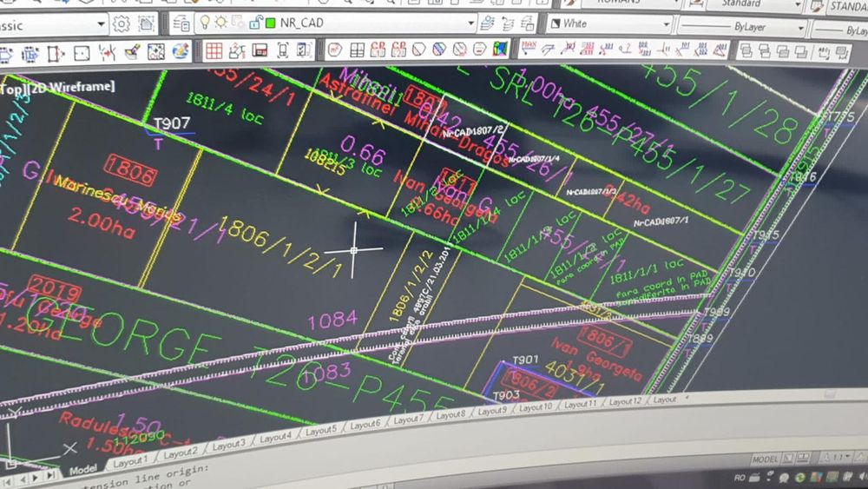
Task: Open the Standard dimension style dropdown
Action: click(x=798, y=4)
